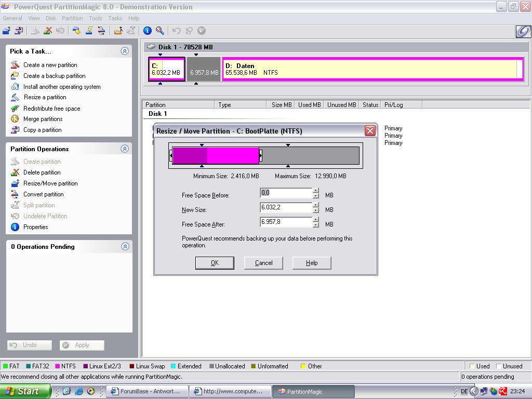Image resolution: width=532 pixels, height=399 pixels.
Task: Open the Tools menu
Action: point(96,18)
